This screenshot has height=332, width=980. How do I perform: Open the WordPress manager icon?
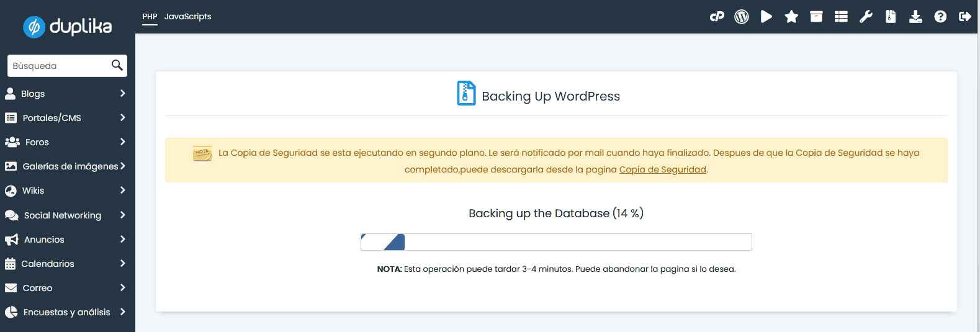tap(742, 17)
